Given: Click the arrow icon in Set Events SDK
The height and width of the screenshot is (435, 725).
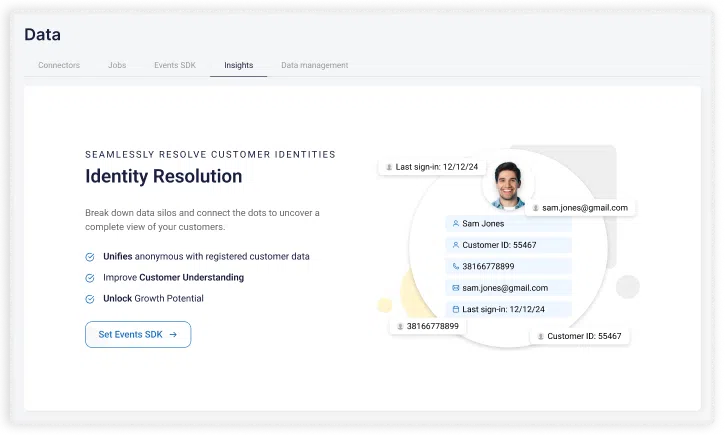Looking at the screenshot, I should click(173, 335).
